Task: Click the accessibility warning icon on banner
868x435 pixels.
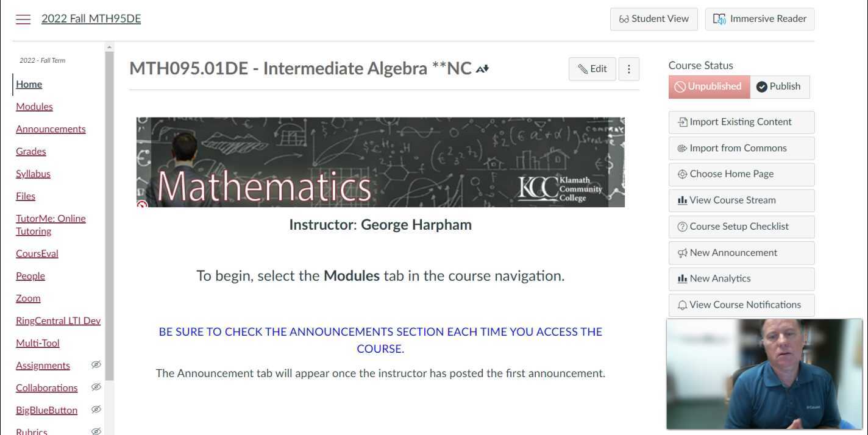Action: (142, 205)
